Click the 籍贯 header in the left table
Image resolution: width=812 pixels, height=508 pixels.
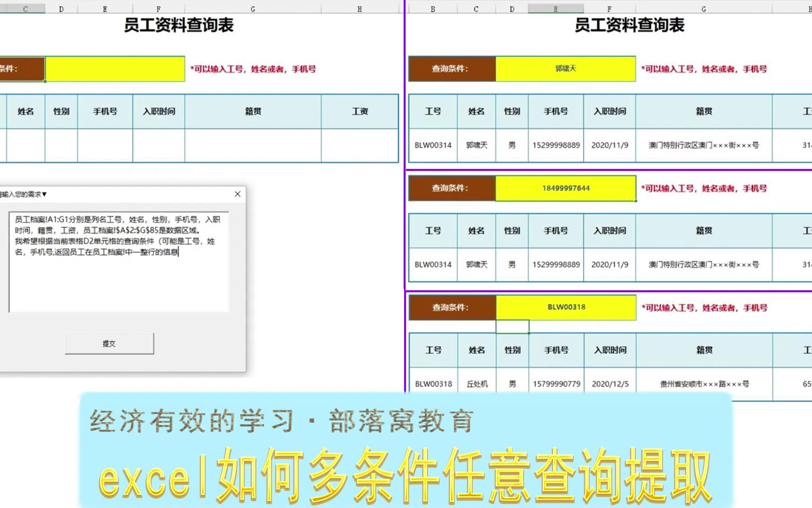point(253,111)
